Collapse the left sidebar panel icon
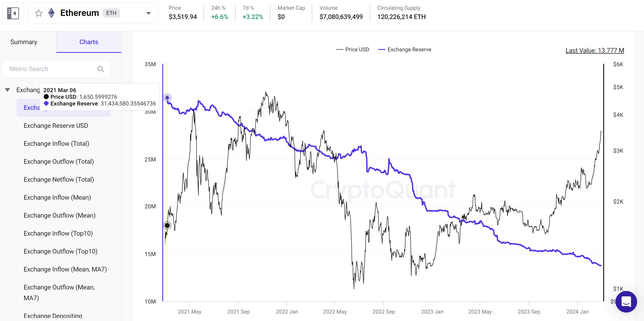The height and width of the screenshot is (321, 644). click(13, 13)
